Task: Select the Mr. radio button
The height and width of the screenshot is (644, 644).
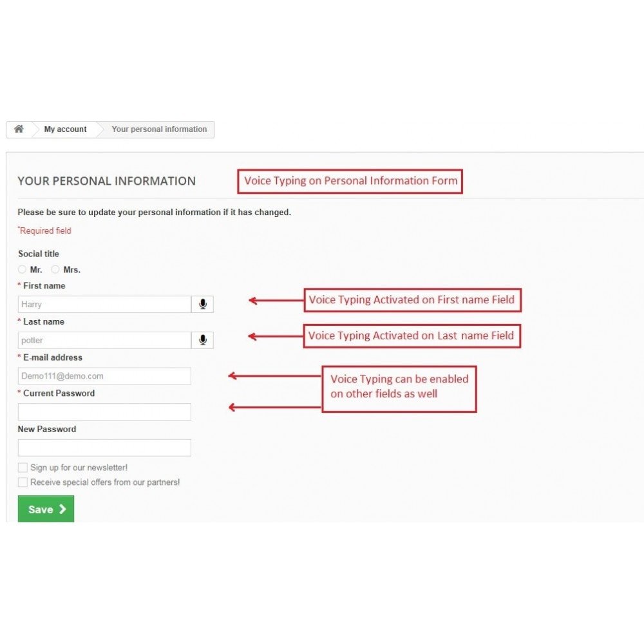Action: point(23,269)
